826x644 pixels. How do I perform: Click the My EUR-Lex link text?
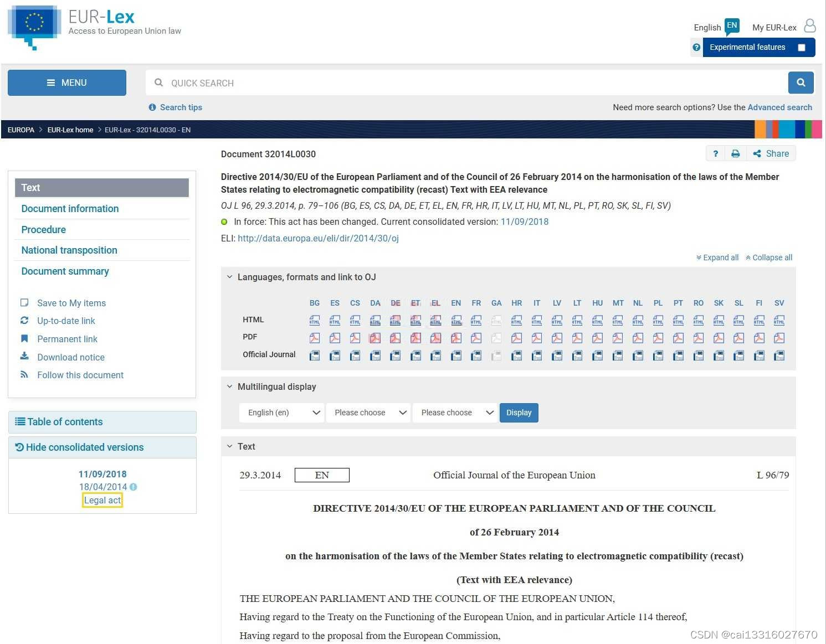click(774, 27)
